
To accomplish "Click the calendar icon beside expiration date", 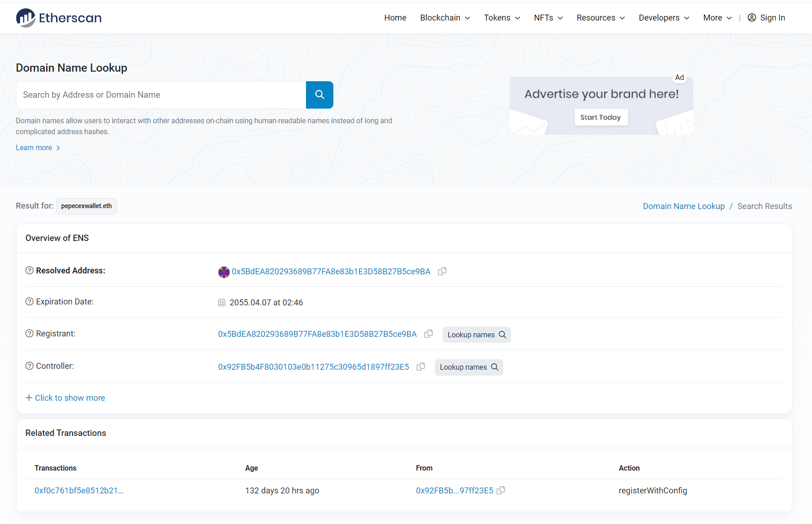I will 222,302.
